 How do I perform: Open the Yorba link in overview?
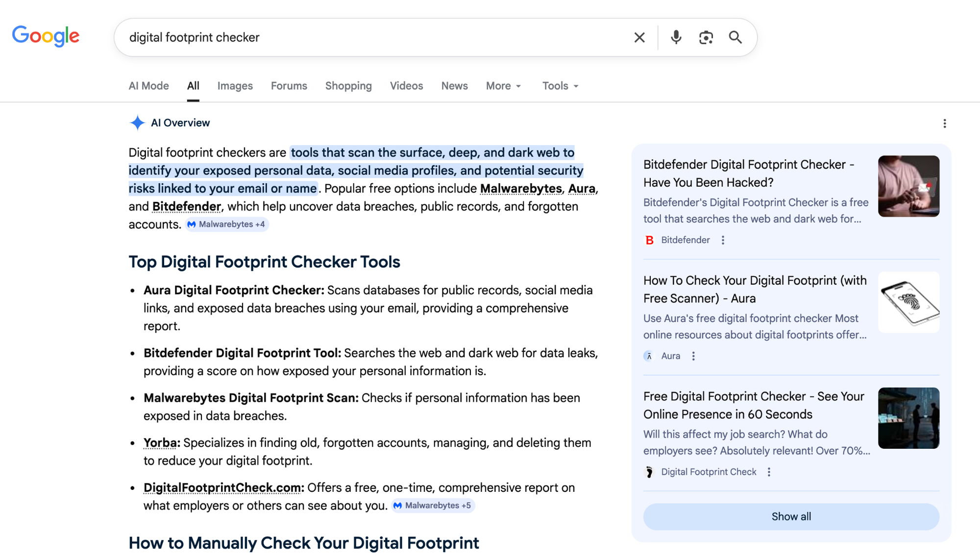coord(160,443)
